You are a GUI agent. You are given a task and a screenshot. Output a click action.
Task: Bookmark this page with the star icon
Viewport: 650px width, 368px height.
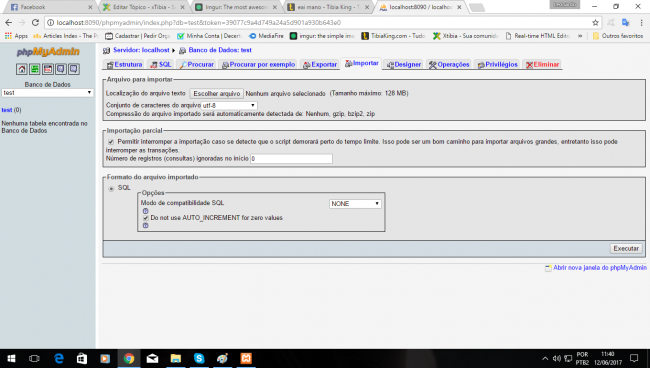coord(595,22)
